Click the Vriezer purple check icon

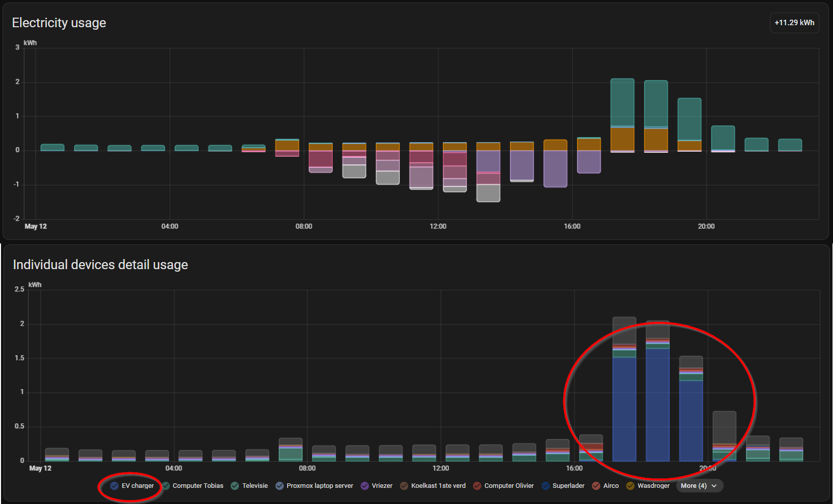[364, 486]
